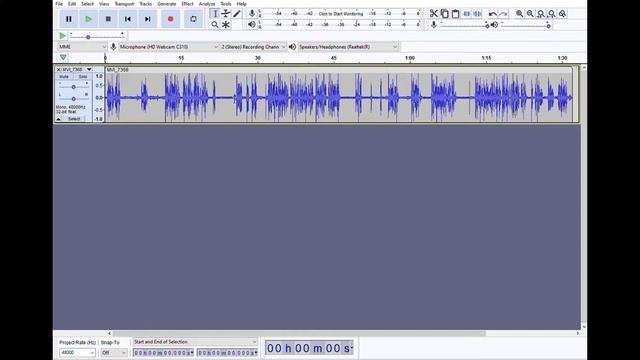Open the MVI_7368 track name dropdown menu
Viewport: 640px width, 360px height.
click(x=77, y=70)
